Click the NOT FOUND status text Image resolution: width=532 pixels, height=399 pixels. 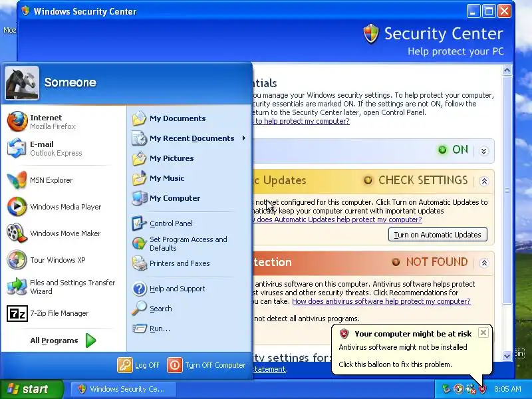(437, 262)
